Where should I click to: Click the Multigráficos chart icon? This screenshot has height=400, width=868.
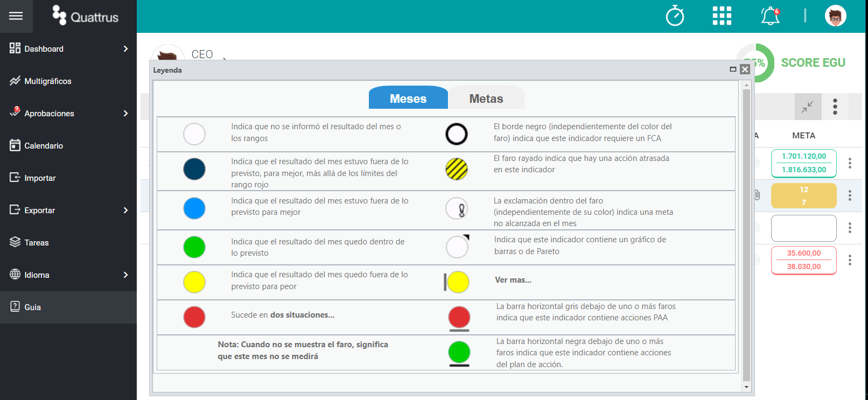pos(15,80)
